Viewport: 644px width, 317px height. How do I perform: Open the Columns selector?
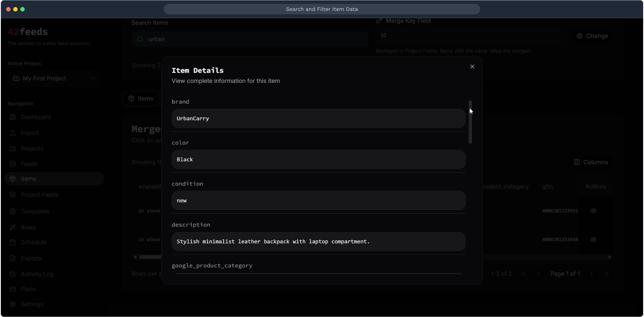(x=591, y=162)
